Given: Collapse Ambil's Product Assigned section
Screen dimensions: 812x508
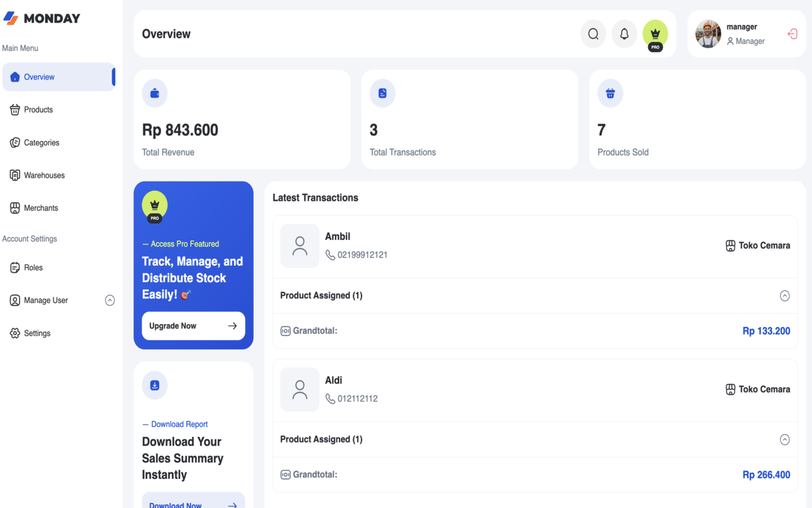Looking at the screenshot, I should coord(785,296).
